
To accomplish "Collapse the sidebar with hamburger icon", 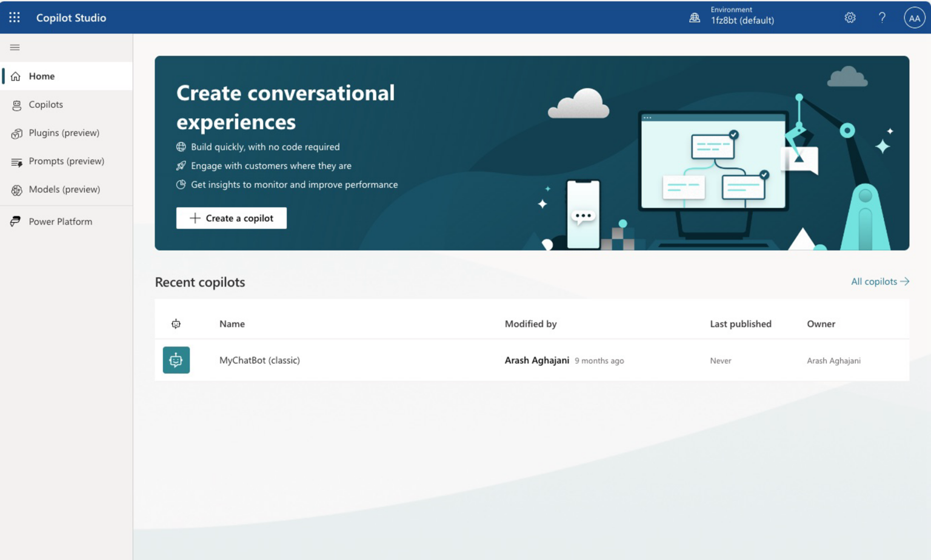I will 15,47.
